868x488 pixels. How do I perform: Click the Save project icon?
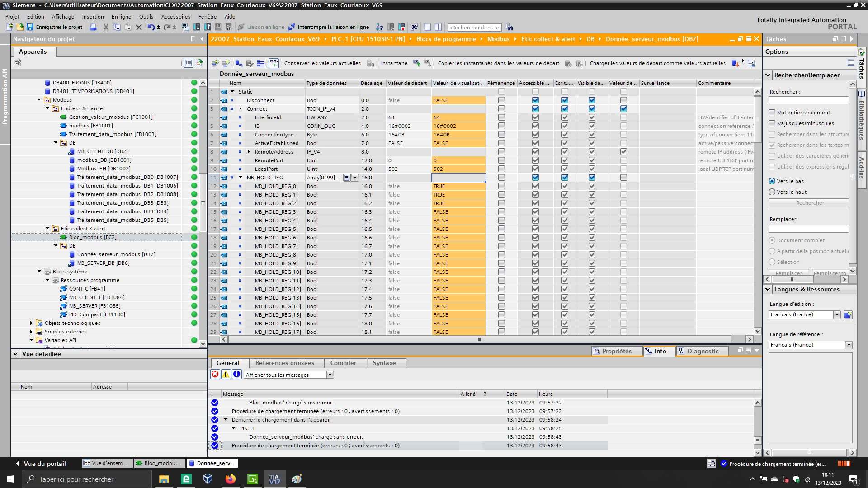tap(30, 27)
